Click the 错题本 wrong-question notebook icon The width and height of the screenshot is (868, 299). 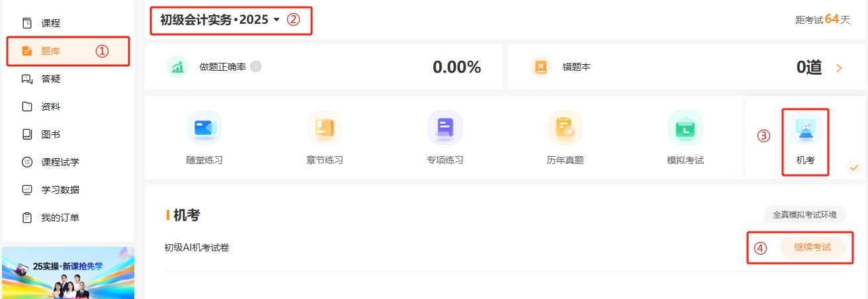tap(541, 67)
